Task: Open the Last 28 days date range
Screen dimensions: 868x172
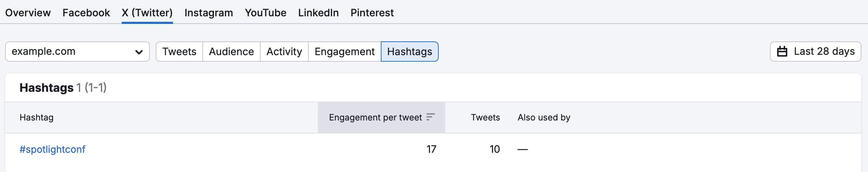Action: coord(816,52)
